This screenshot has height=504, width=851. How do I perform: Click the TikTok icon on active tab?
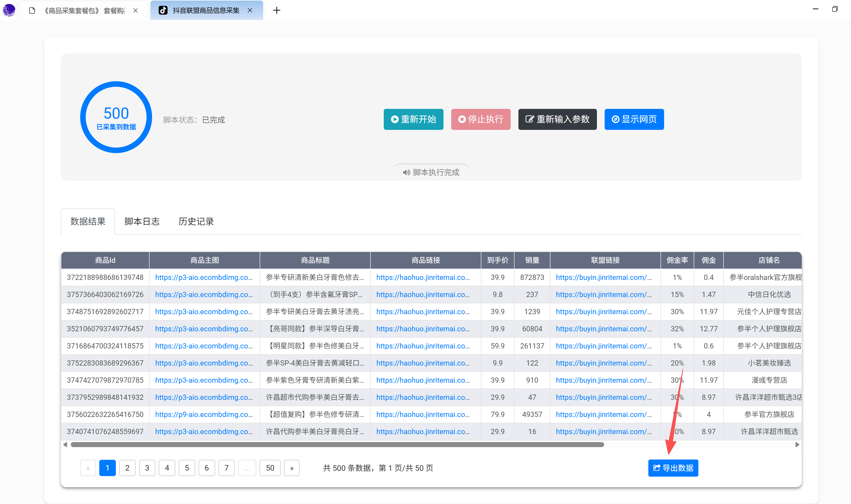[163, 10]
